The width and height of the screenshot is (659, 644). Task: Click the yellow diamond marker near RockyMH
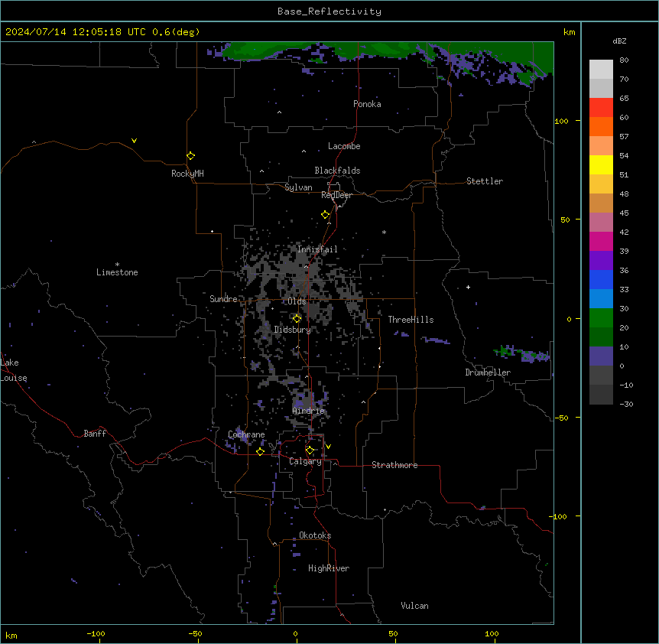pos(190,156)
